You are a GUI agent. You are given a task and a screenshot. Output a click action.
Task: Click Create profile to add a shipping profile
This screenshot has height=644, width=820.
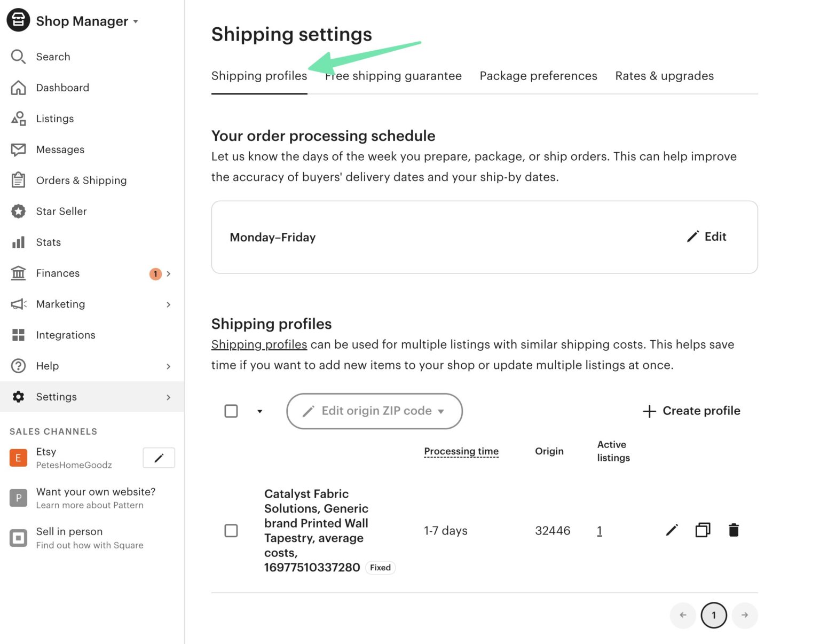692,411
